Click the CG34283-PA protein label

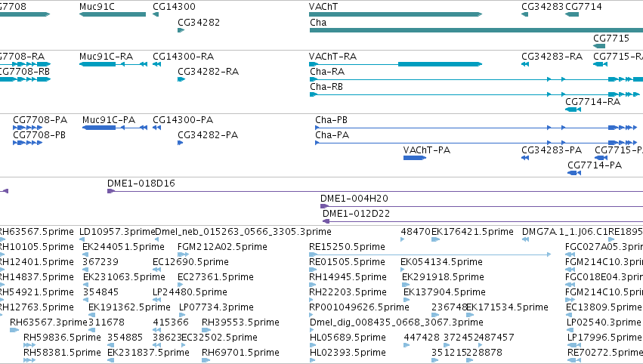[552, 150]
